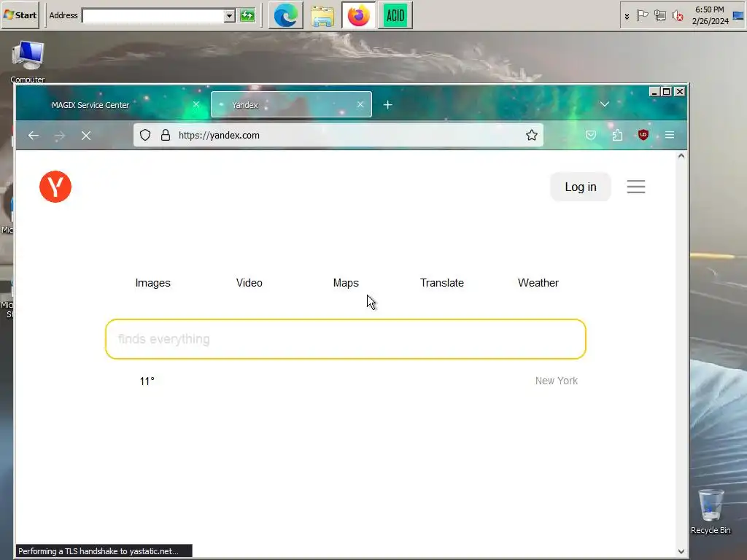Expand the list all tabs chevron
This screenshot has width=747, height=560.
point(605,104)
